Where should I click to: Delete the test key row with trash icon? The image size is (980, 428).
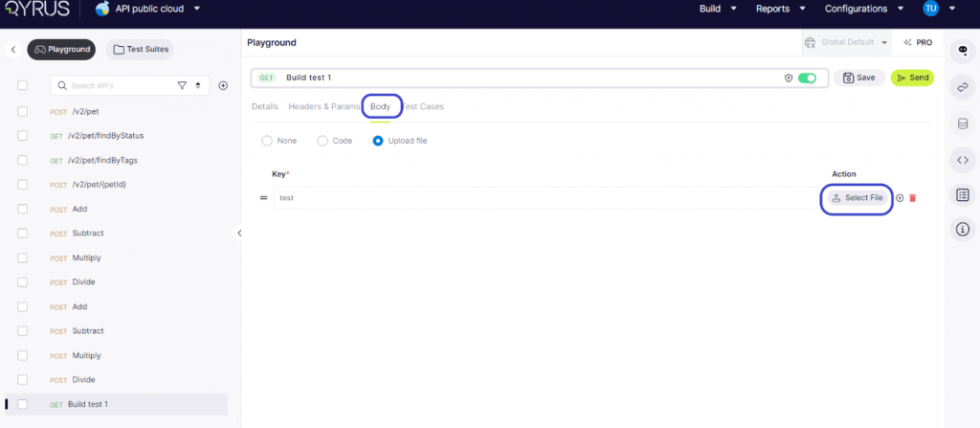[912, 198]
